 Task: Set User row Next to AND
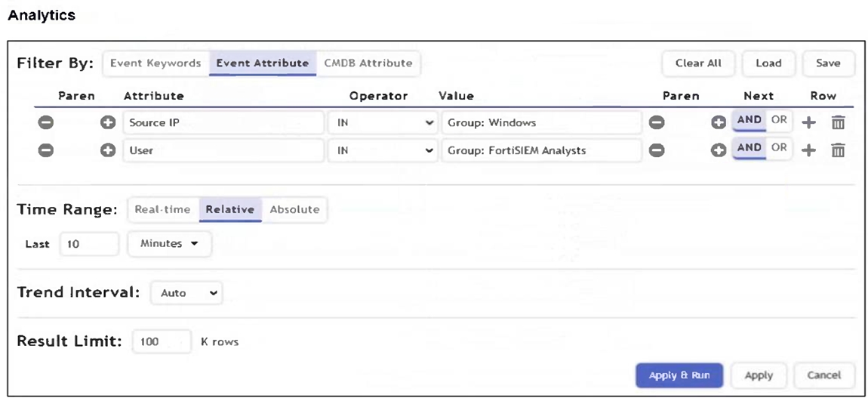tap(749, 148)
